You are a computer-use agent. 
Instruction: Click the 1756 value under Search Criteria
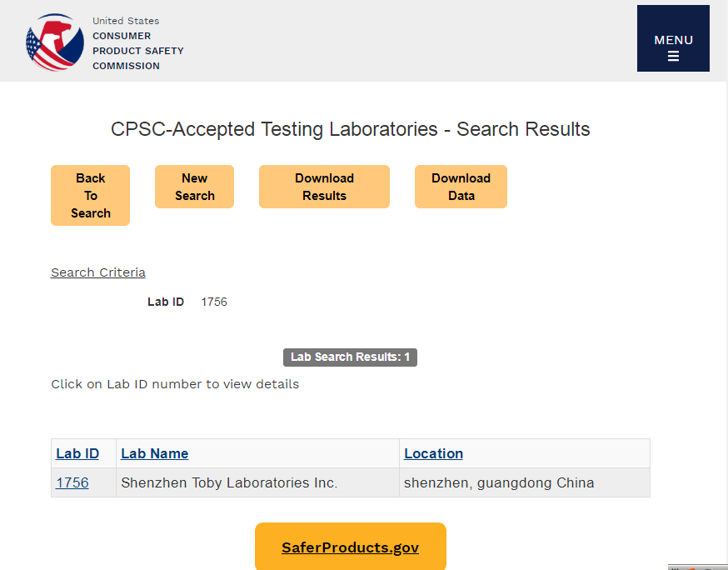pyautogui.click(x=214, y=302)
